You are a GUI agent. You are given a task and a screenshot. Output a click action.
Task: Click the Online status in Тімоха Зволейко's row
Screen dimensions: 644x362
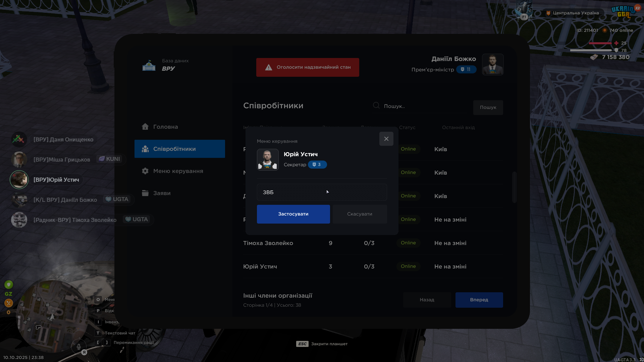(x=408, y=243)
